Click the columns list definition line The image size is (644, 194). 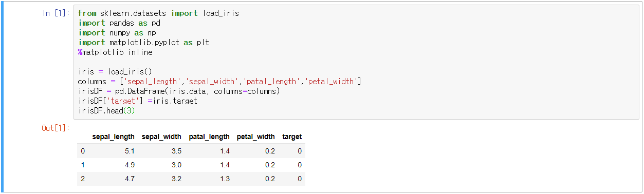click(219, 82)
